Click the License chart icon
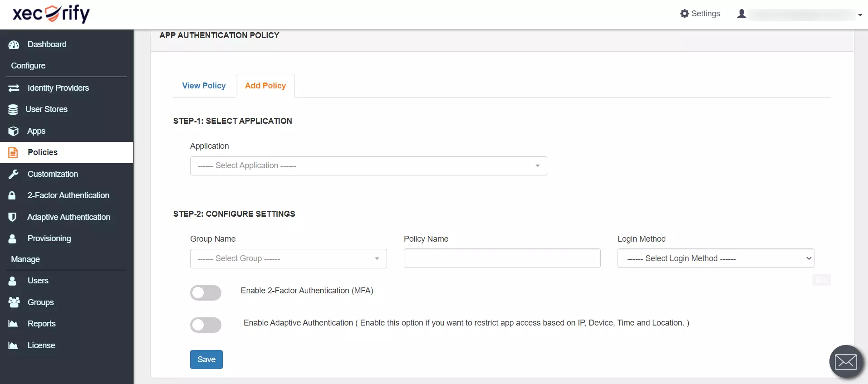Viewport: 868px width, 384px height. pos(13,345)
